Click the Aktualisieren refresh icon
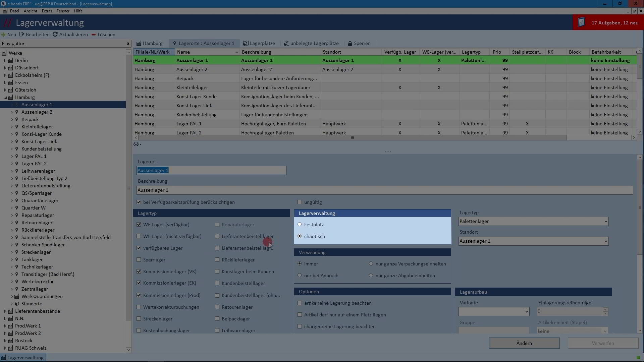644x362 pixels. (55, 35)
